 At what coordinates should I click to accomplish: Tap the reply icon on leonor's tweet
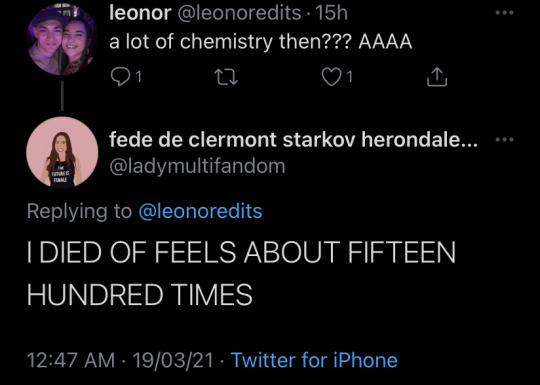[x=119, y=76]
